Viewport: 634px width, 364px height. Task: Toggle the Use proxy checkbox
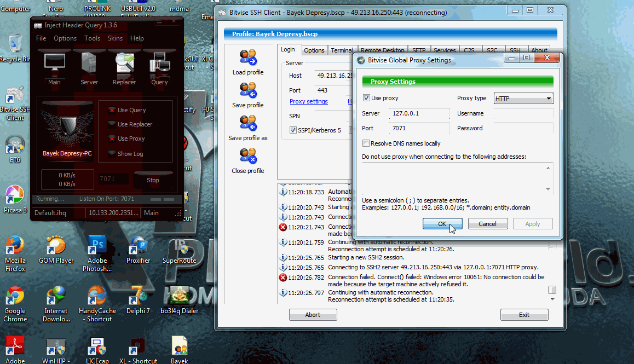(366, 98)
